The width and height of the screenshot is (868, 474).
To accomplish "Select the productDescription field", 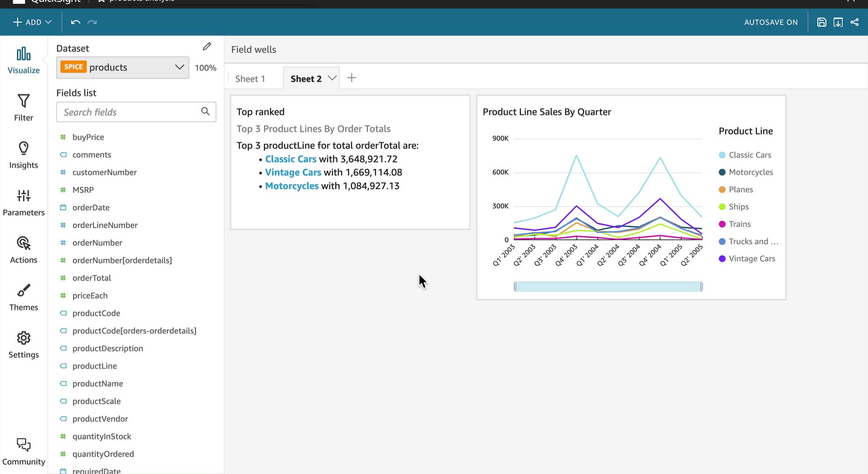I will coord(108,349).
